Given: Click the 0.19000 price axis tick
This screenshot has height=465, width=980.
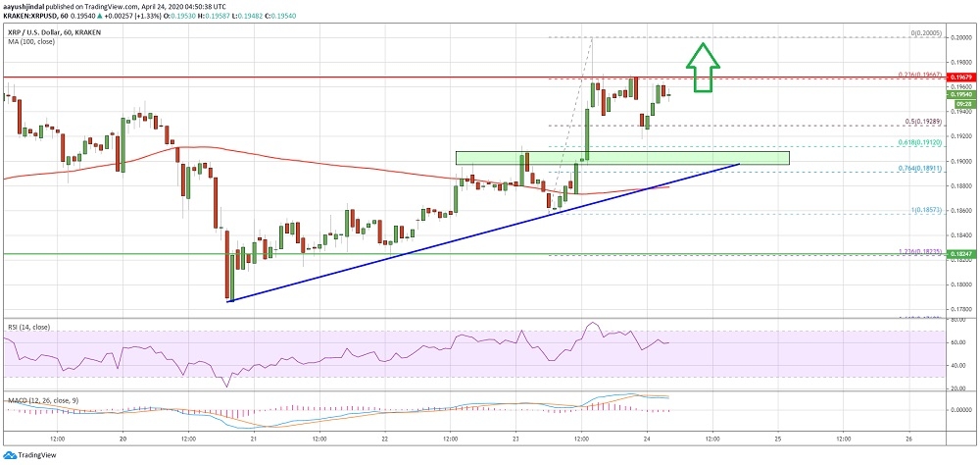Looking at the screenshot, I should (x=961, y=161).
